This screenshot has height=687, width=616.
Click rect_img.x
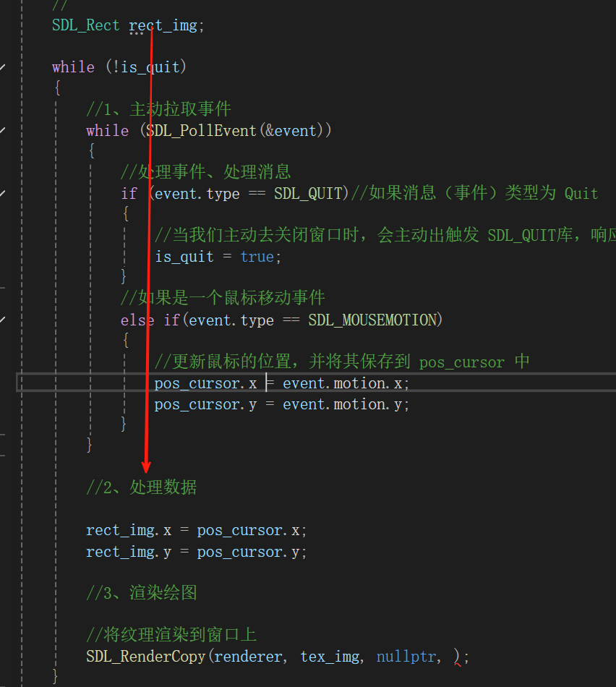[x=129, y=530]
